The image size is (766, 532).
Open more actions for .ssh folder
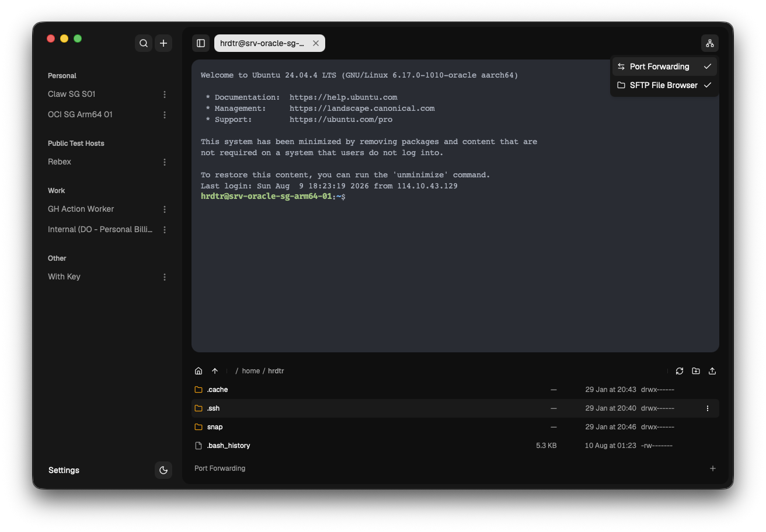[708, 408]
